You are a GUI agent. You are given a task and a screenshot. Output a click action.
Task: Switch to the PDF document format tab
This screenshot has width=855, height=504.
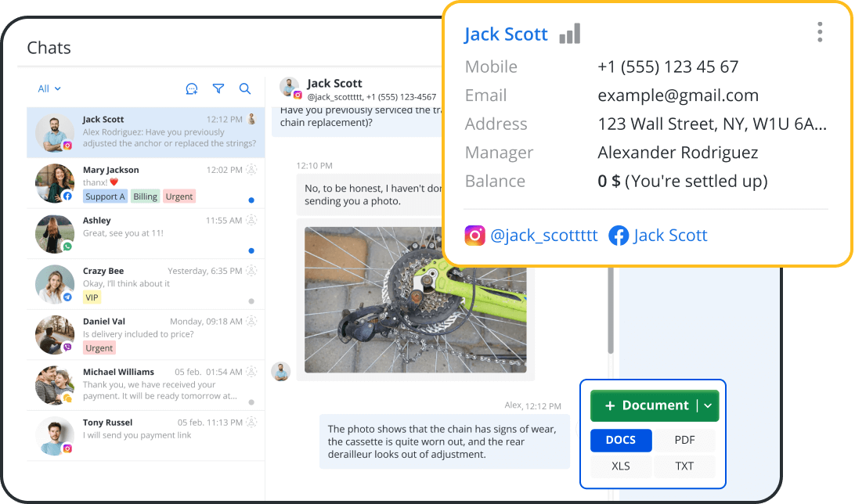pos(684,440)
